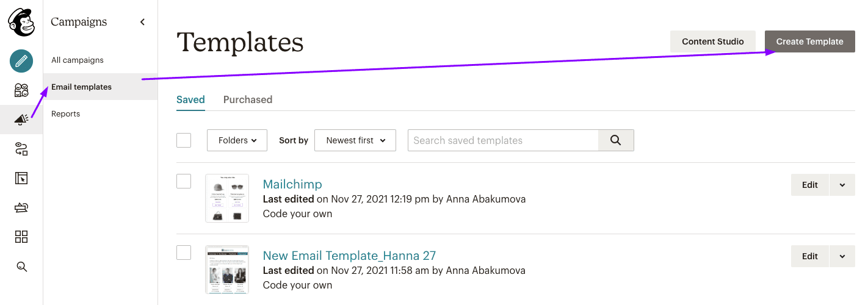Click the magnifier button beside search field
868x305 pixels.
tap(615, 140)
